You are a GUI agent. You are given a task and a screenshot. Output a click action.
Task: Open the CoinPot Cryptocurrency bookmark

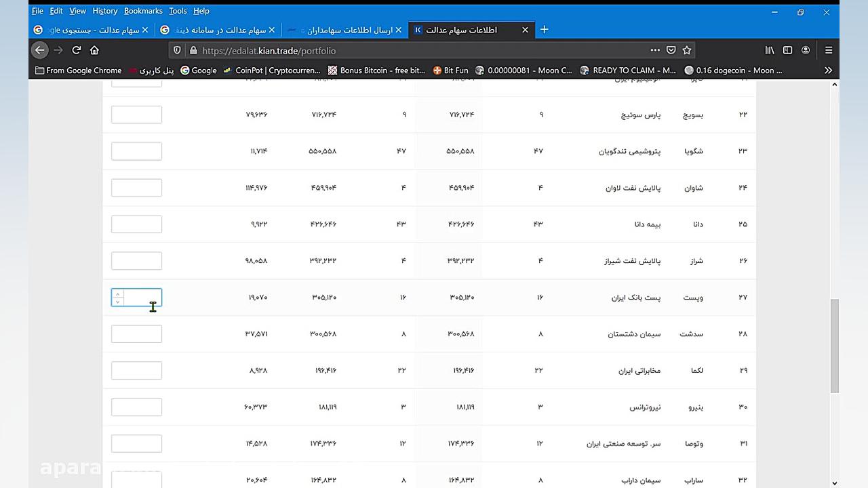tap(271, 70)
